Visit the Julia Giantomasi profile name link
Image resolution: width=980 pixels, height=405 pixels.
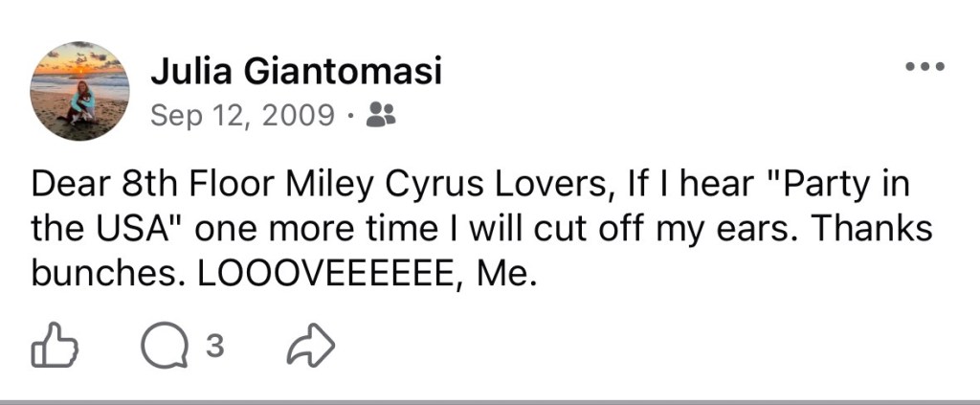[297, 73]
